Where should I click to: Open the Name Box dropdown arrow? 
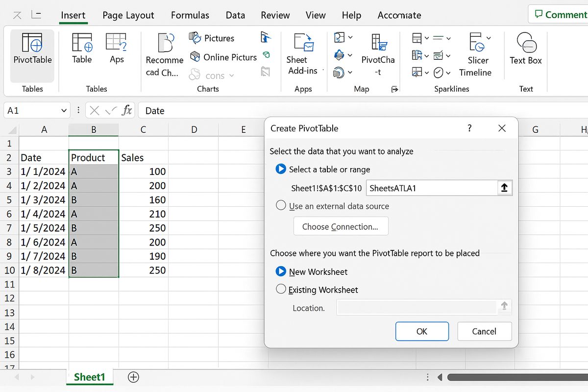(64, 111)
